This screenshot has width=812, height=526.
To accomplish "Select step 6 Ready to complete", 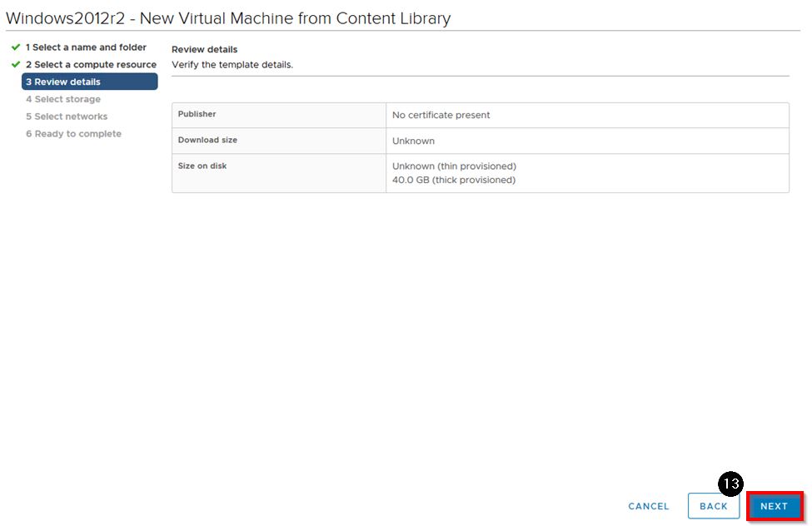I will coord(73,133).
